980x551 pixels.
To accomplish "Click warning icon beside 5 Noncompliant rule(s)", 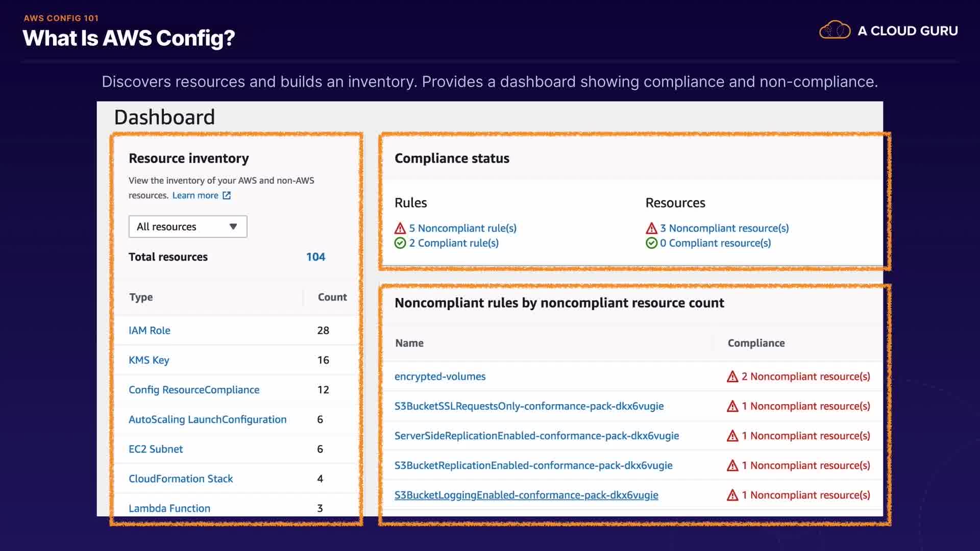I will click(400, 228).
